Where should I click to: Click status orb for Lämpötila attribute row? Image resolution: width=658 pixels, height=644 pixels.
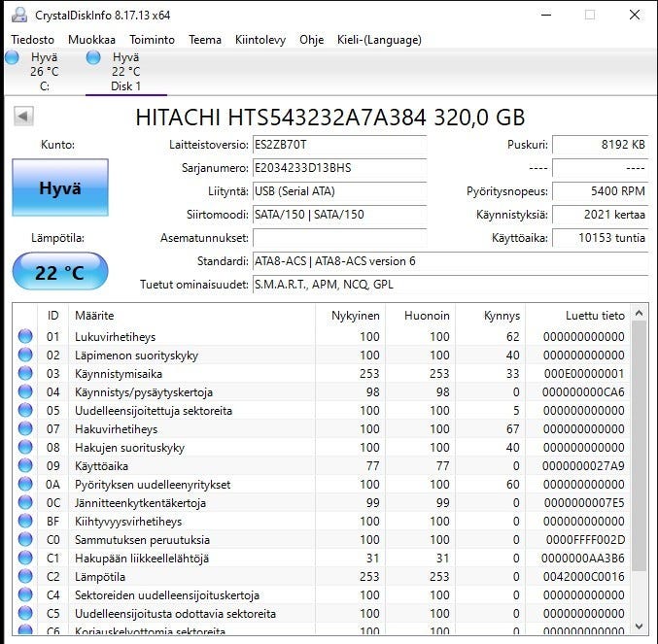click(x=25, y=577)
